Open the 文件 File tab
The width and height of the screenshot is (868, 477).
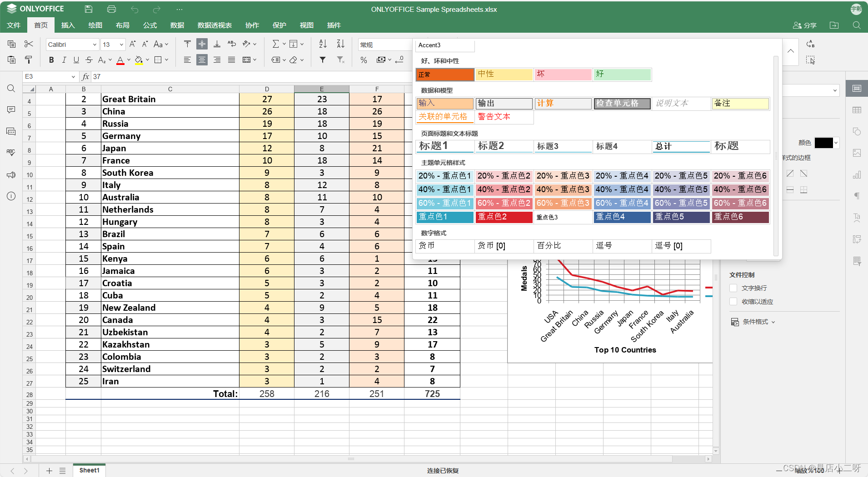coord(14,25)
